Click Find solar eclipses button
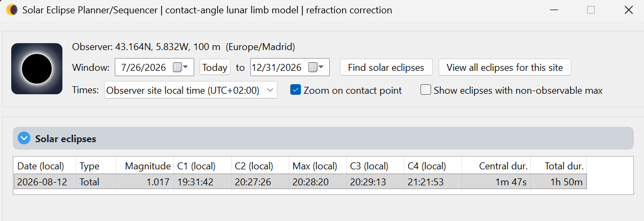 (386, 68)
